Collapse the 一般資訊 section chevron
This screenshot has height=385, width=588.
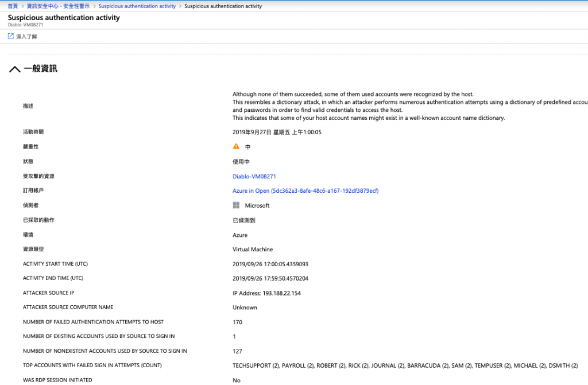14,69
